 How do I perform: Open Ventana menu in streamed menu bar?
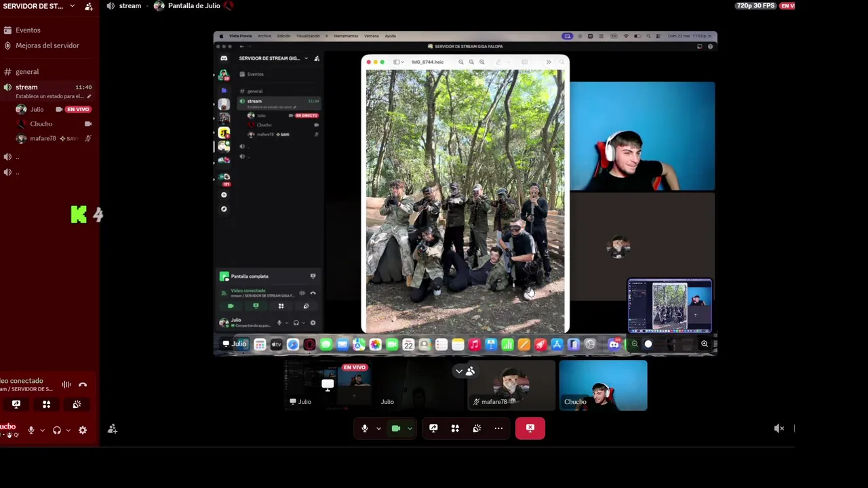click(372, 36)
